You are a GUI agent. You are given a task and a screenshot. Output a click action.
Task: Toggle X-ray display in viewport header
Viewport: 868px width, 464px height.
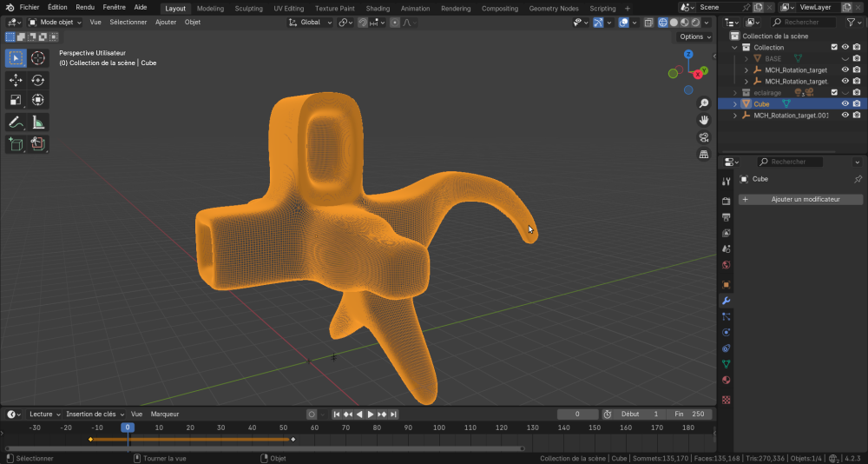click(x=648, y=23)
